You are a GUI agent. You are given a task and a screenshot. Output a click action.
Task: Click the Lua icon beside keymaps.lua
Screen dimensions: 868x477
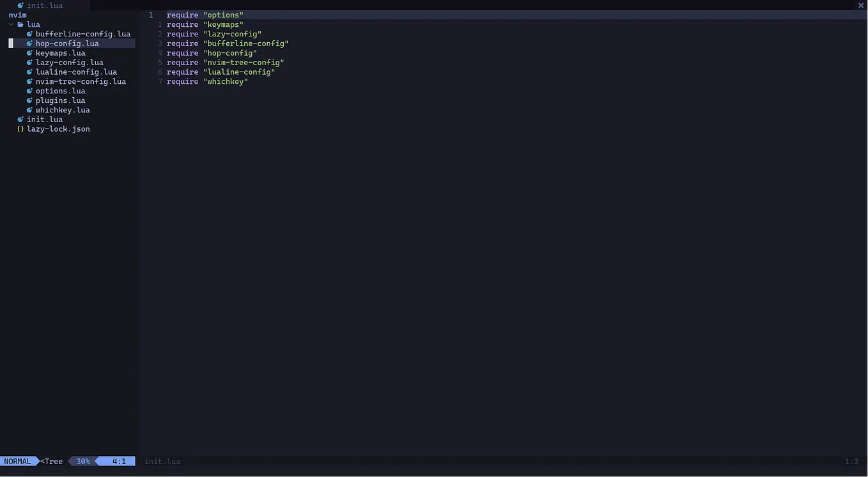[x=29, y=52]
